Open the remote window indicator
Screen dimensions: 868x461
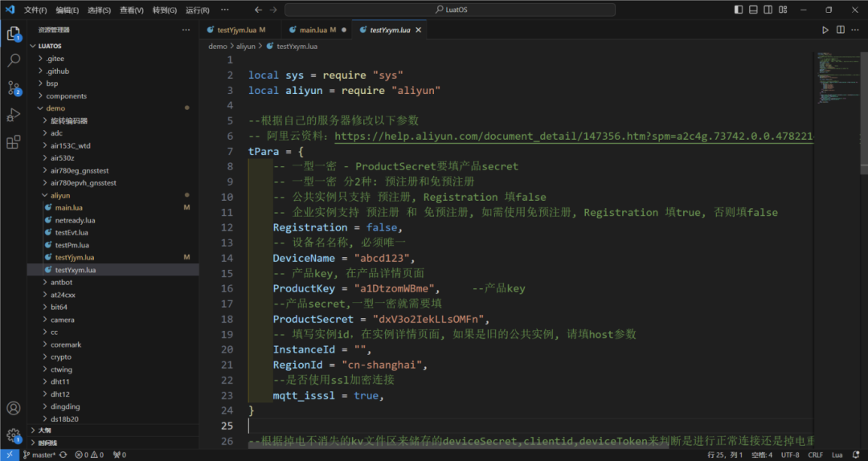pos(10,455)
